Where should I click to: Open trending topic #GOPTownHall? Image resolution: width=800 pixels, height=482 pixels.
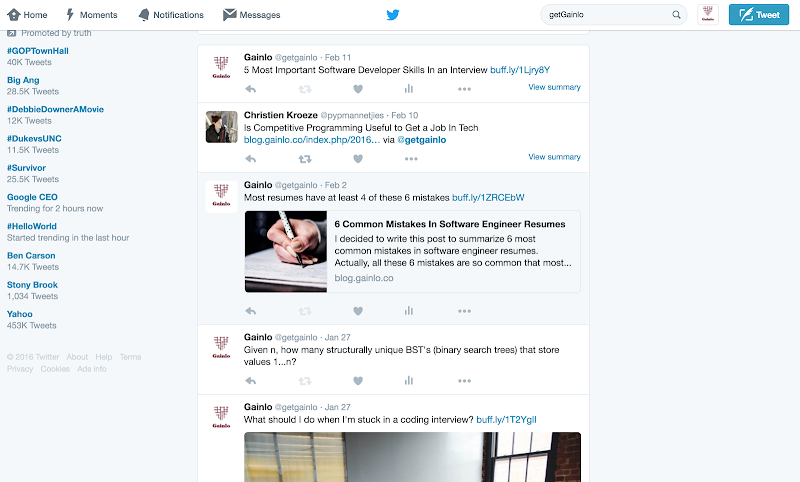[x=38, y=51]
